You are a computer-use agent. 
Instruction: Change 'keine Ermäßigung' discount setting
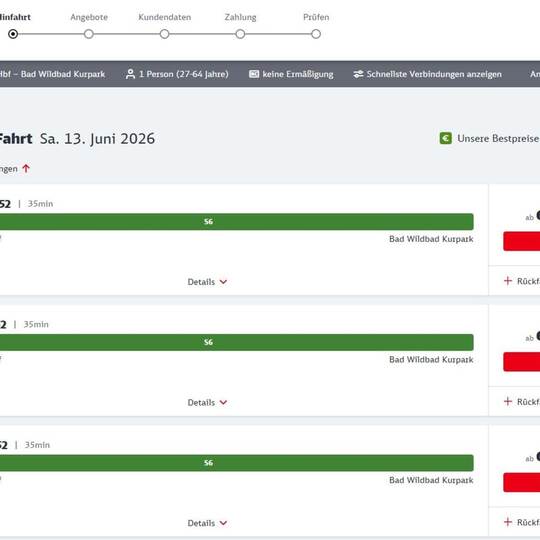298,74
